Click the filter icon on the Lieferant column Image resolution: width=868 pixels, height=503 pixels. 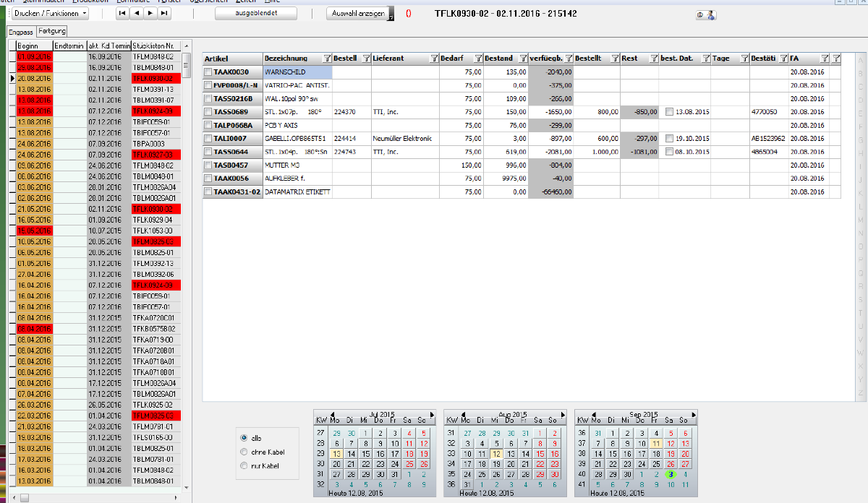[x=433, y=59]
